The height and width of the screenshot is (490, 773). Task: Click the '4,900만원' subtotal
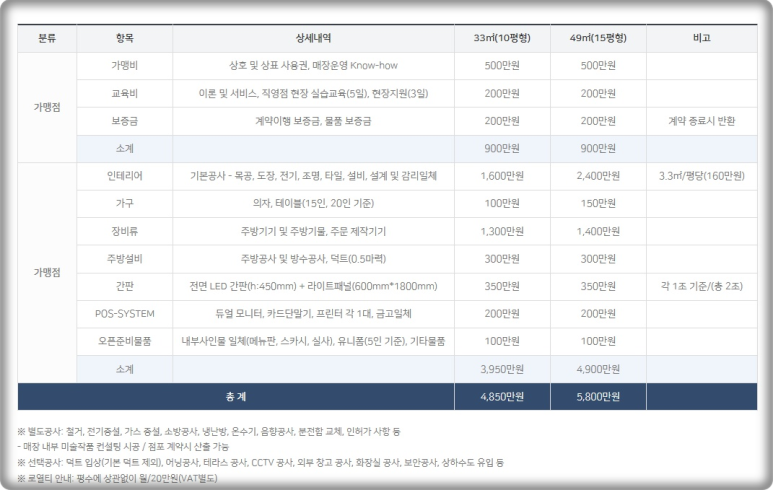tap(598, 369)
